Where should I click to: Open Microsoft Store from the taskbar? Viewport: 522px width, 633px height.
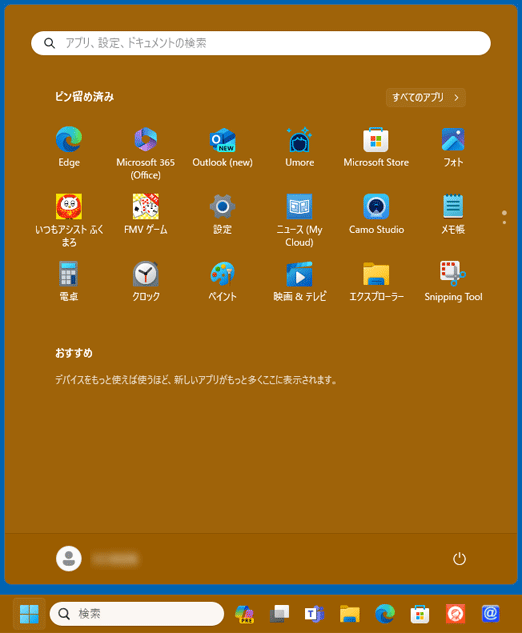(420, 614)
